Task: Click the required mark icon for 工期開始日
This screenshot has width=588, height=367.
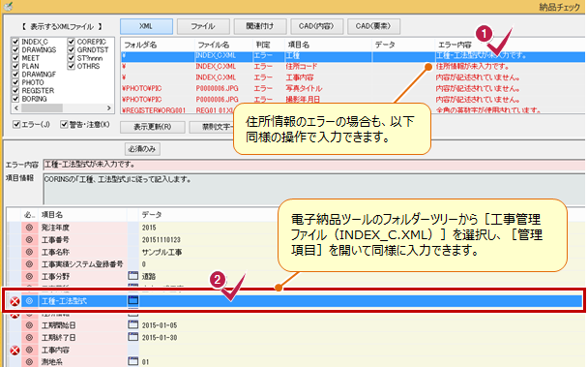Action: coord(29,325)
